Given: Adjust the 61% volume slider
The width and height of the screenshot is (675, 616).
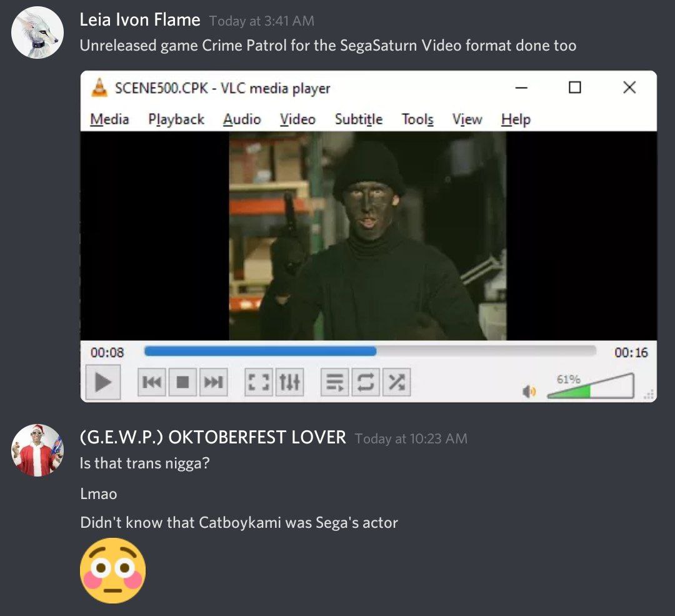Looking at the screenshot, I should click(591, 386).
